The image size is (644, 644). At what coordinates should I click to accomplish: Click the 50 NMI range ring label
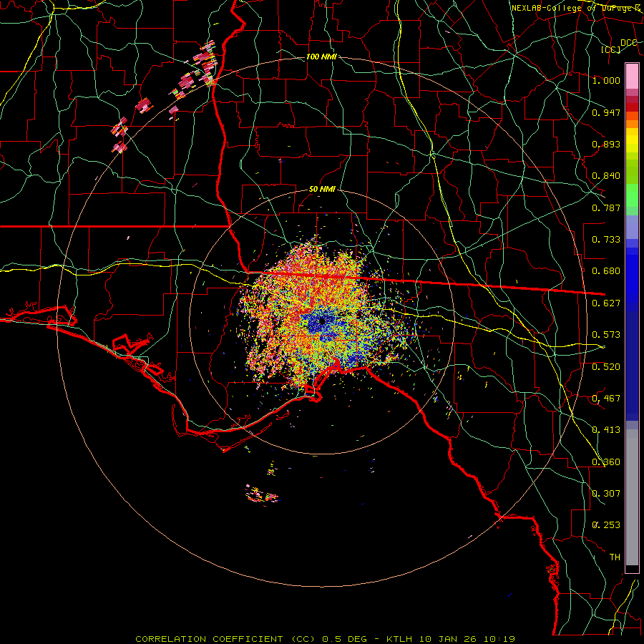click(x=322, y=190)
